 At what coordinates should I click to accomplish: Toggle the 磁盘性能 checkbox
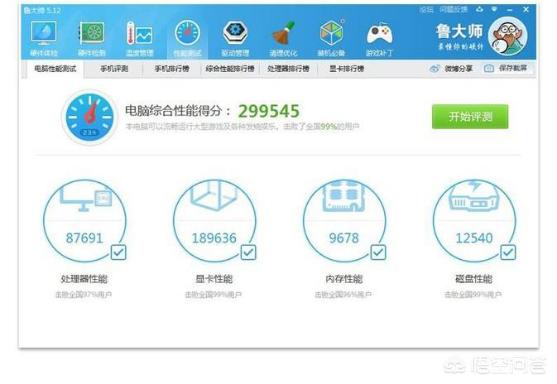pyautogui.click(x=508, y=253)
